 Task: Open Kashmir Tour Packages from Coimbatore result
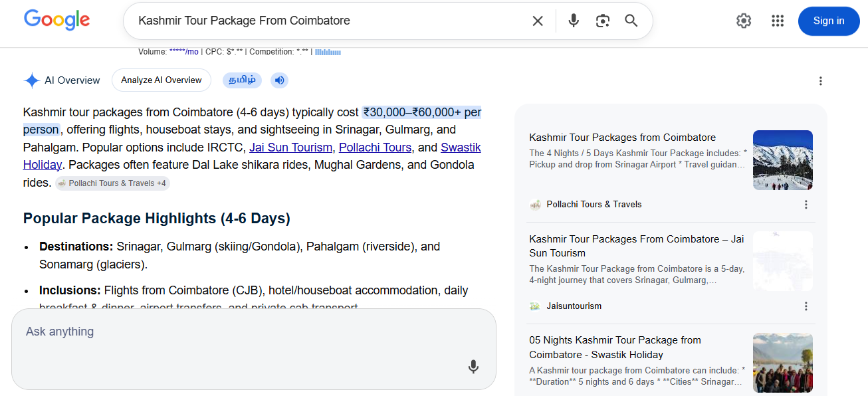pos(622,138)
